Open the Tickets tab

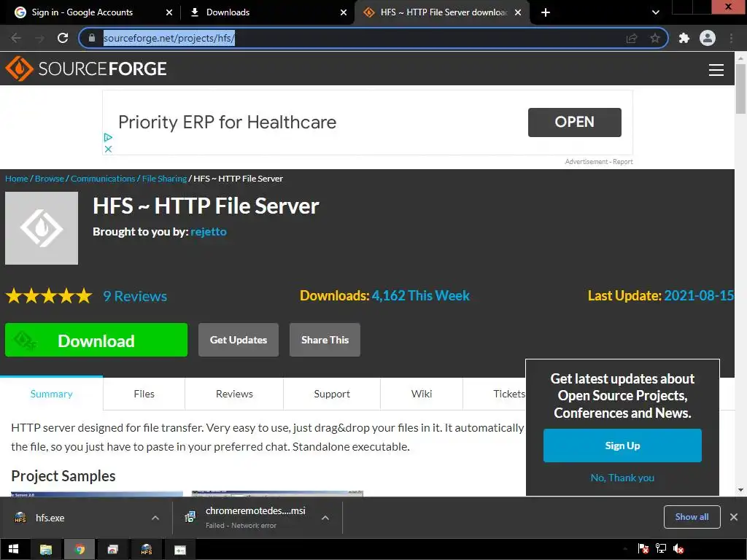pos(508,394)
